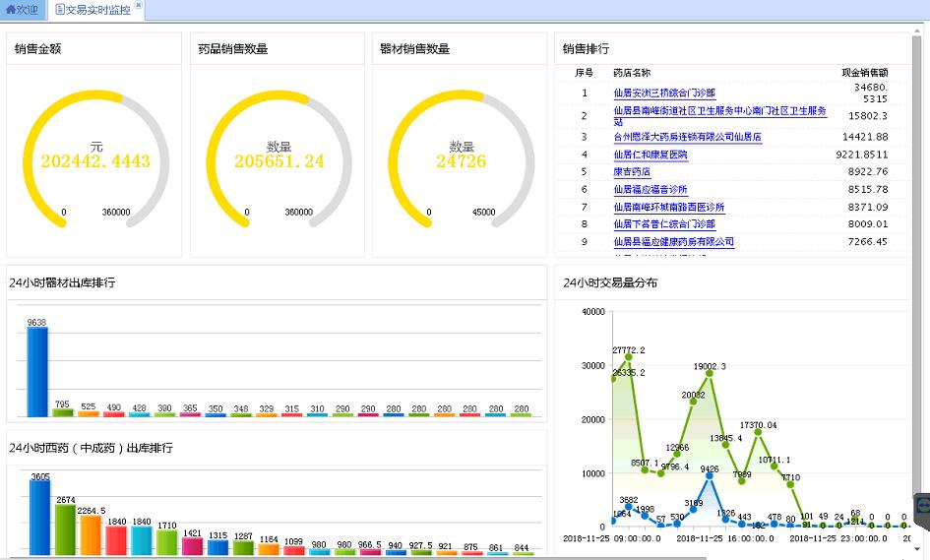Viewport: 930px width, 560px height.
Task: Click the page scrollbar down arrow
Action: click(x=917, y=549)
